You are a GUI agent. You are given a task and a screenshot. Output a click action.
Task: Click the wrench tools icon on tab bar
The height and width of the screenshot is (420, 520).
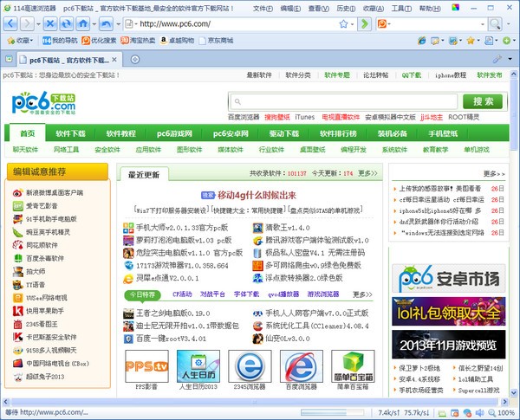497,59
